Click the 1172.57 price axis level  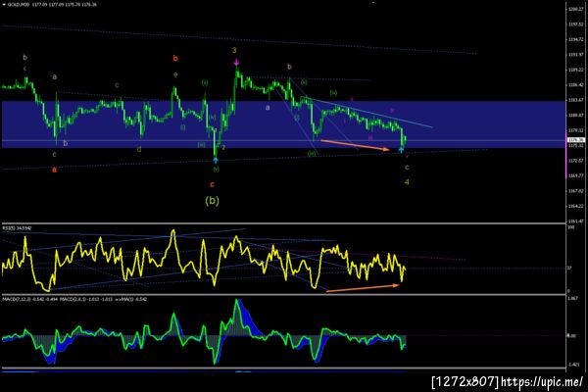click(575, 161)
